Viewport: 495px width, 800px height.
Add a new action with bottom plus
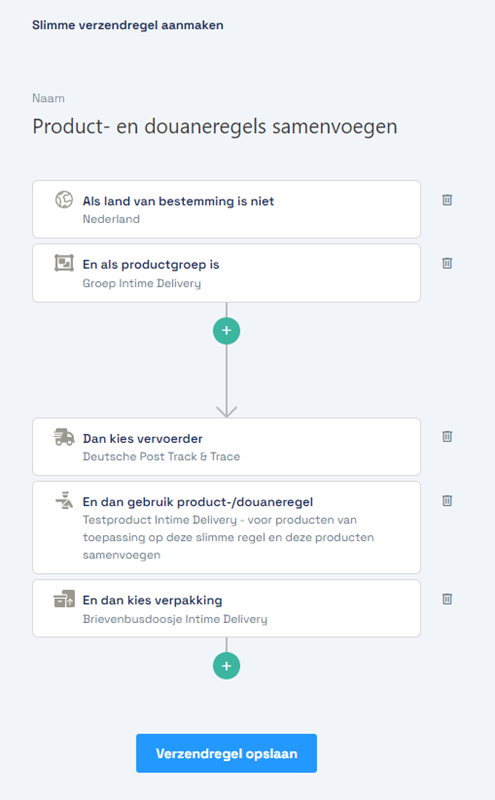pos(227,666)
